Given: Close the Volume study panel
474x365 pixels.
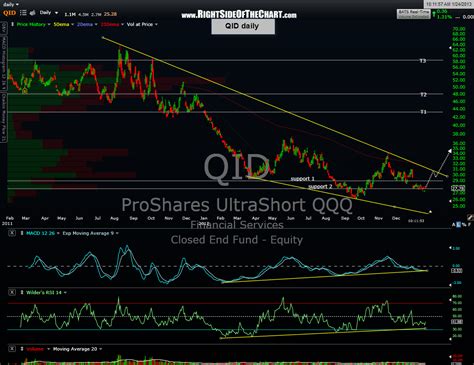Looking at the screenshot, I should [x=12, y=349].
